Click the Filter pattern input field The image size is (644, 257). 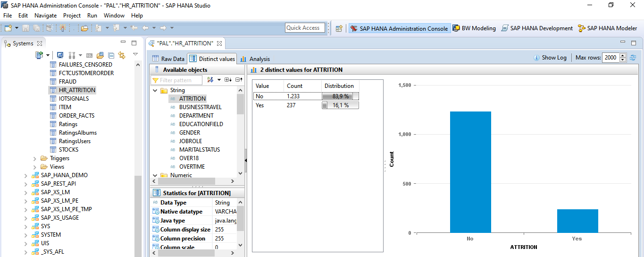(x=177, y=80)
